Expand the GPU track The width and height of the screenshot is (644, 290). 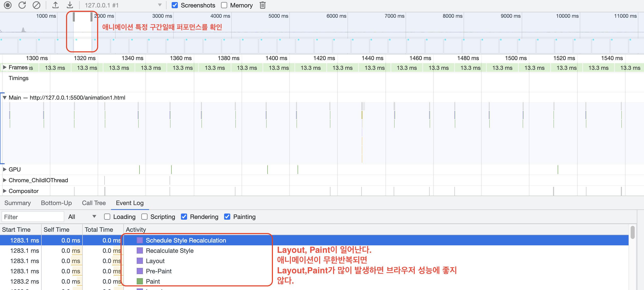[5, 169]
